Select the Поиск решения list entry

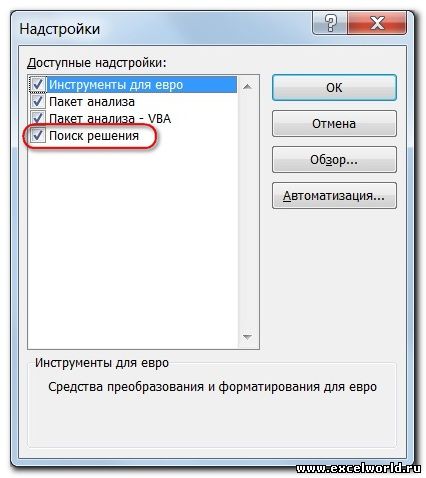[94, 136]
